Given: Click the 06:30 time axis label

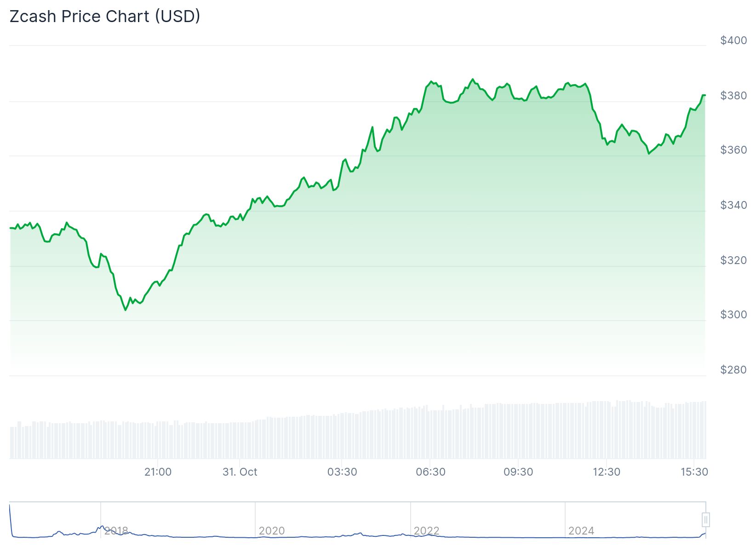Looking at the screenshot, I should pyautogui.click(x=430, y=472).
